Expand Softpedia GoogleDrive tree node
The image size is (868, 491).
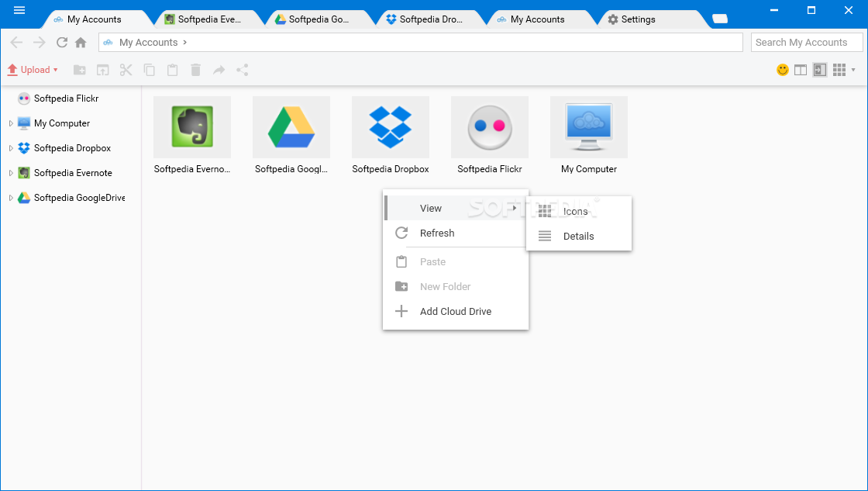point(11,198)
